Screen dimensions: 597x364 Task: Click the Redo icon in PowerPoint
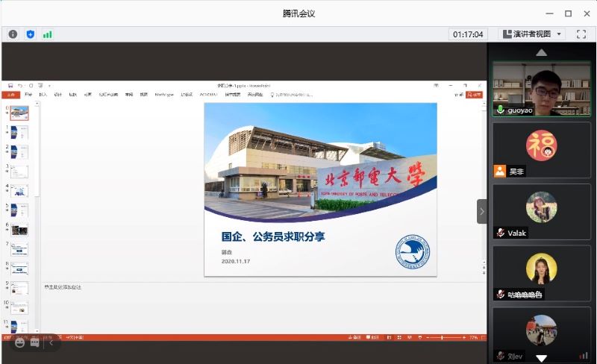click(x=31, y=86)
